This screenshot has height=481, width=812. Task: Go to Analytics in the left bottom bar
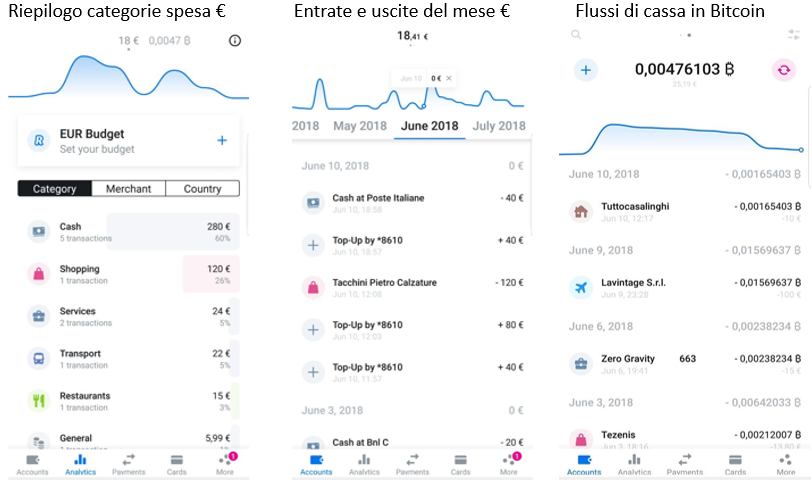(x=80, y=464)
